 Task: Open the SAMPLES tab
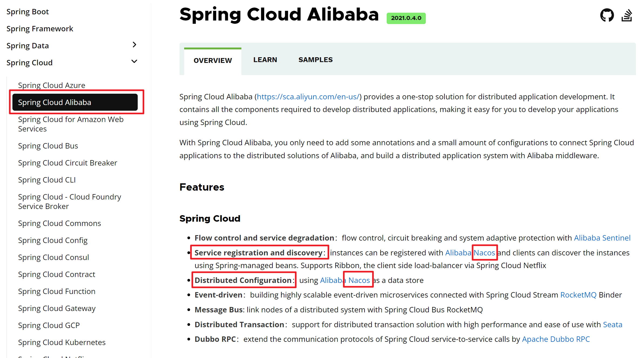315,60
